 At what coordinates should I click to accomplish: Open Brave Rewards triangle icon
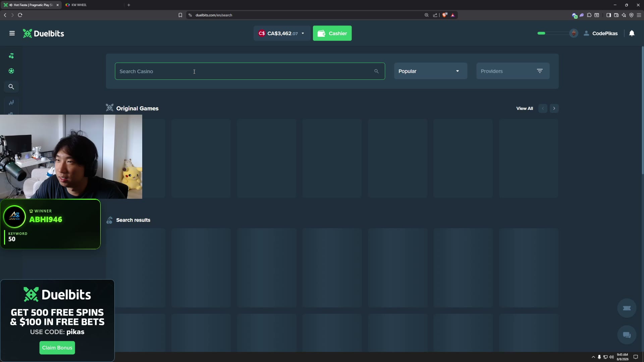click(452, 15)
